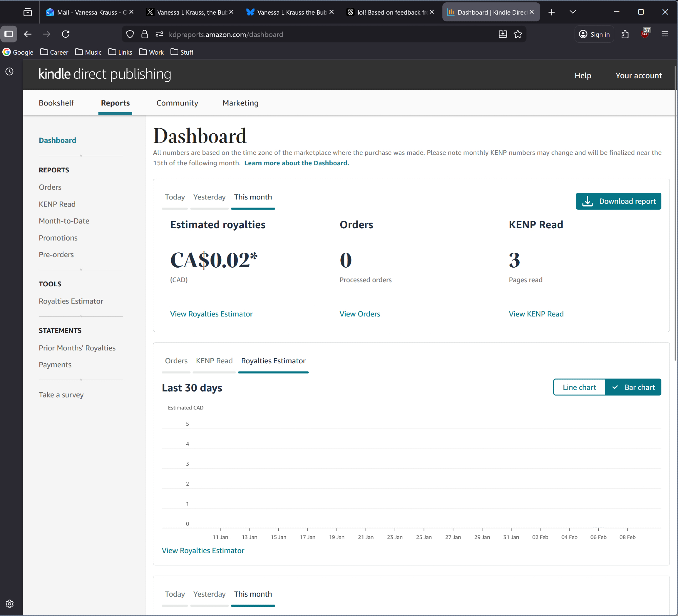Screen dimensions: 678x616
Task: Show the KENP Read chart tab
Action: coord(214,361)
